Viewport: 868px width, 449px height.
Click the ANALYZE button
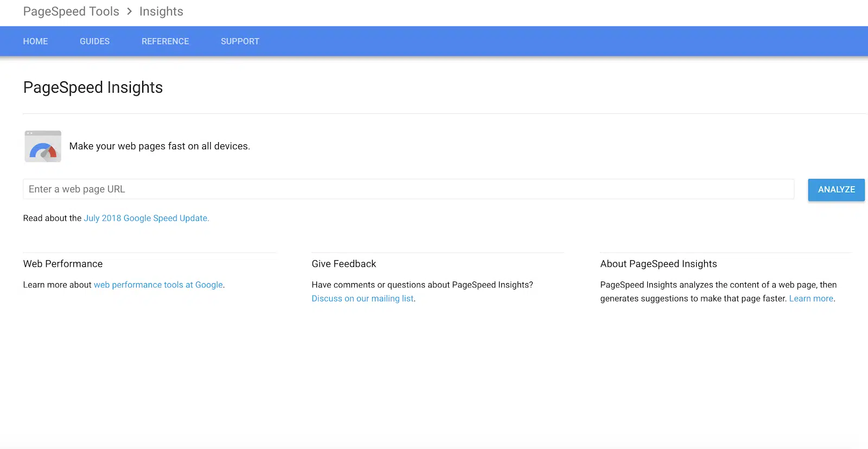tap(836, 190)
